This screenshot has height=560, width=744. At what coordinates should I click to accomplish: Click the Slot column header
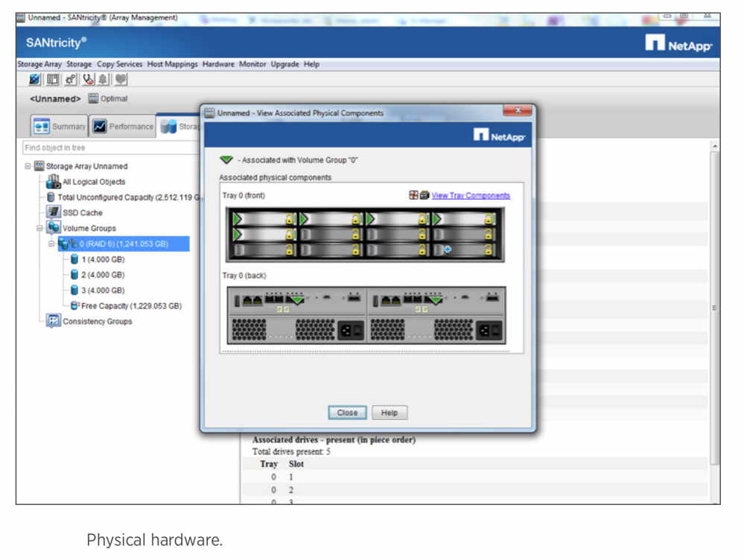(296, 464)
